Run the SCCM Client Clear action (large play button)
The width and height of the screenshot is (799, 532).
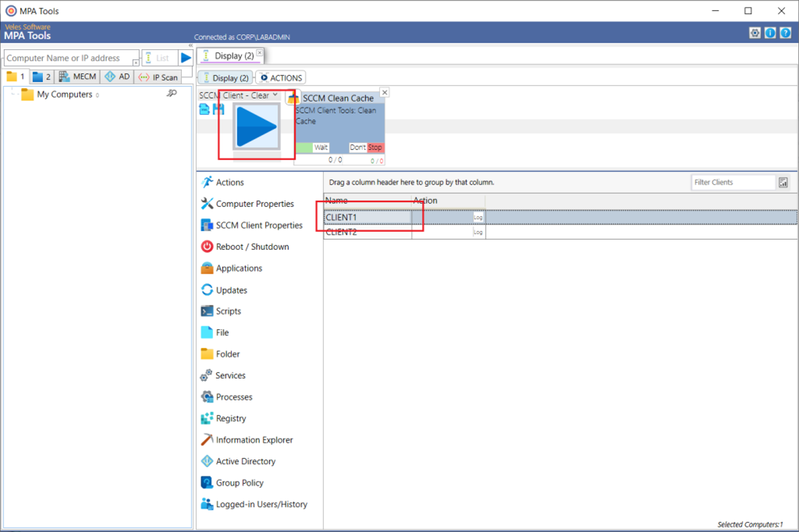coord(257,127)
